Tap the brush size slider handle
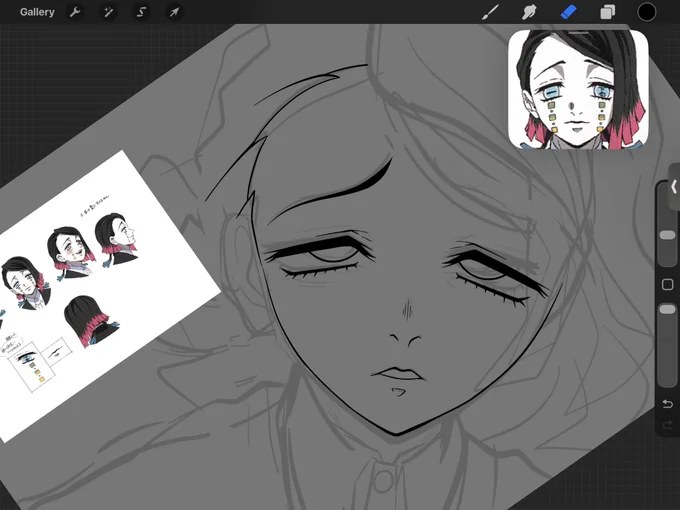680x510 pixels. click(667, 235)
